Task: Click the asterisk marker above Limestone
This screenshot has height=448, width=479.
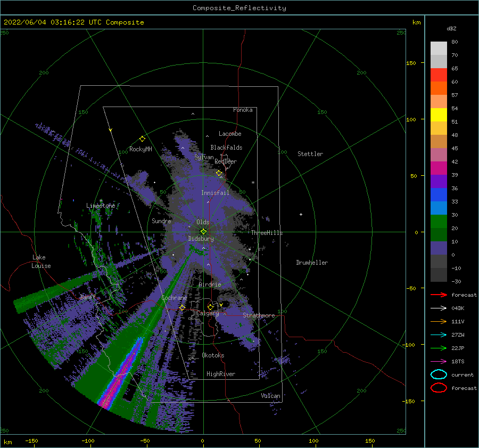Action: (x=101, y=201)
